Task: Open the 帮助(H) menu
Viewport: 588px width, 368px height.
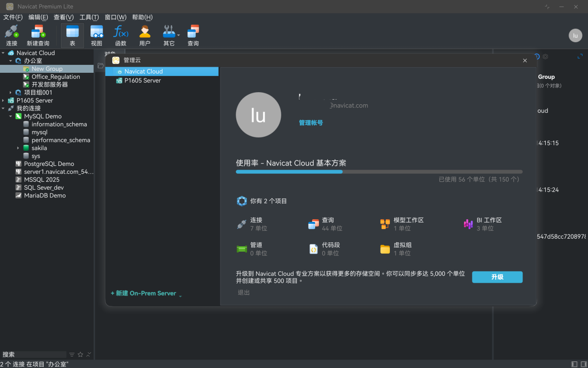Action: pos(142,17)
